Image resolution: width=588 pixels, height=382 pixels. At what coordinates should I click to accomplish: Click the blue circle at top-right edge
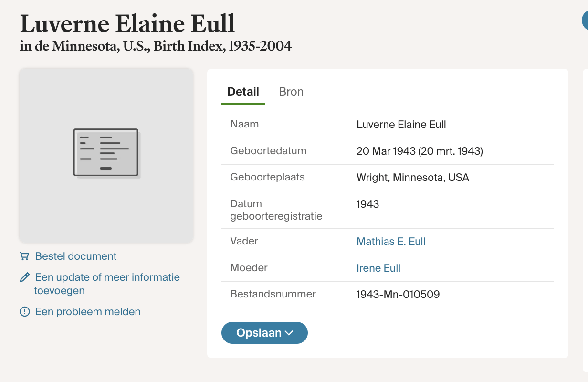pos(585,21)
